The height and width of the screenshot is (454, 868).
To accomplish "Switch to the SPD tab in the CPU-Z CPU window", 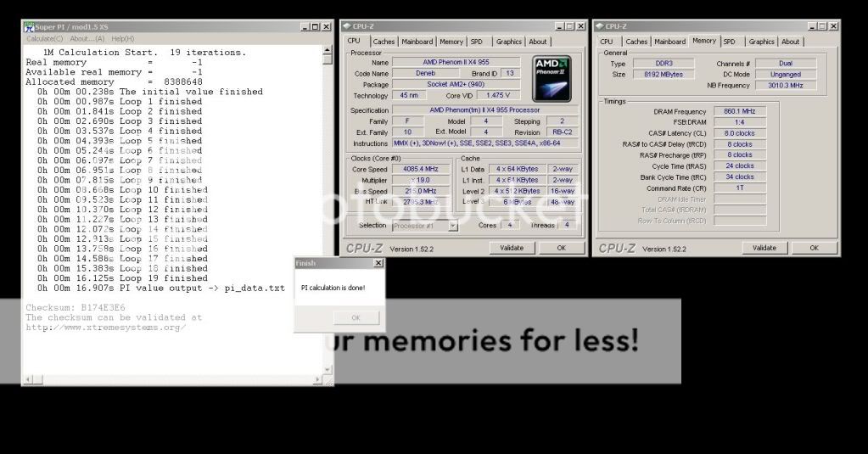I will [x=477, y=42].
